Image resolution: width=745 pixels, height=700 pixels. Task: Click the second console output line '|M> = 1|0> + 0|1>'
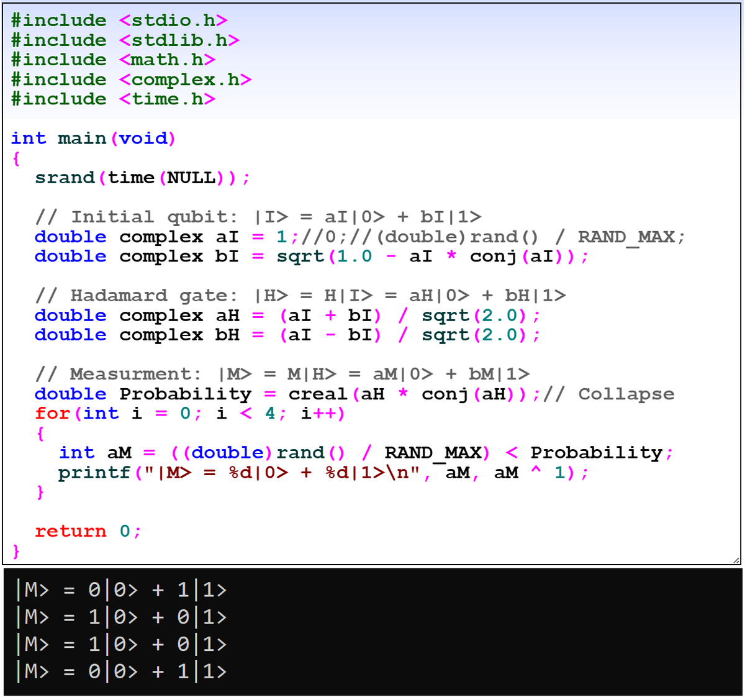(122, 617)
